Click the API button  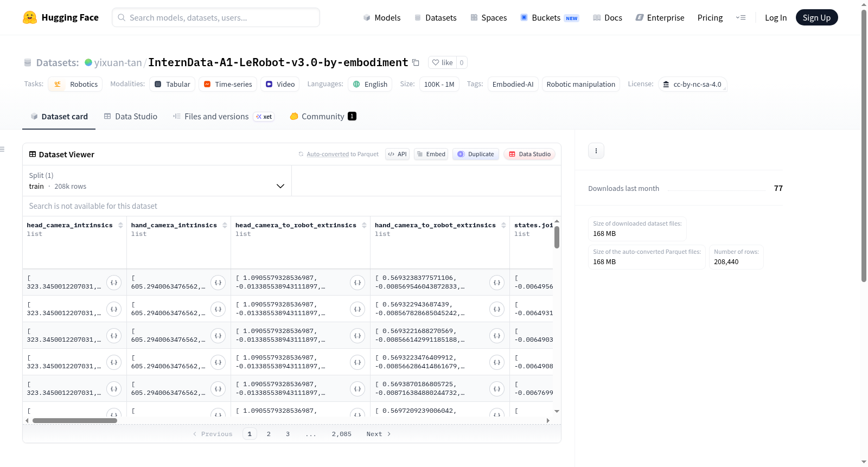pos(397,154)
